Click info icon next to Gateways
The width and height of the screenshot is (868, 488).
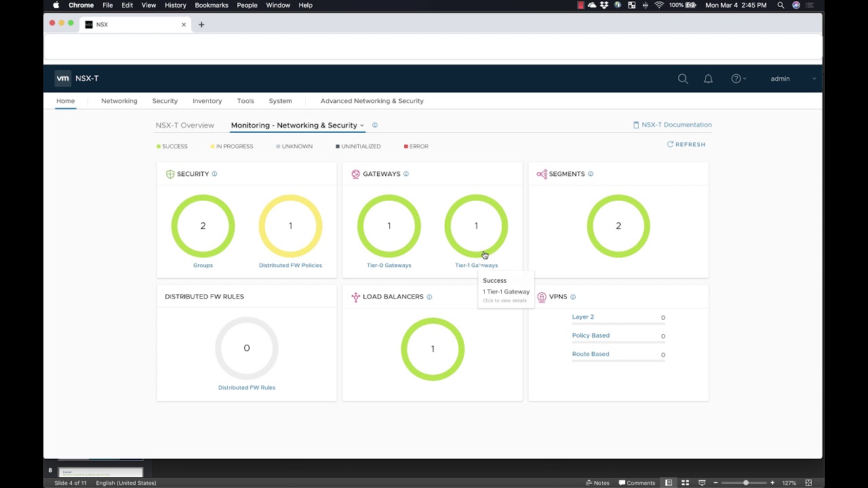click(x=406, y=174)
